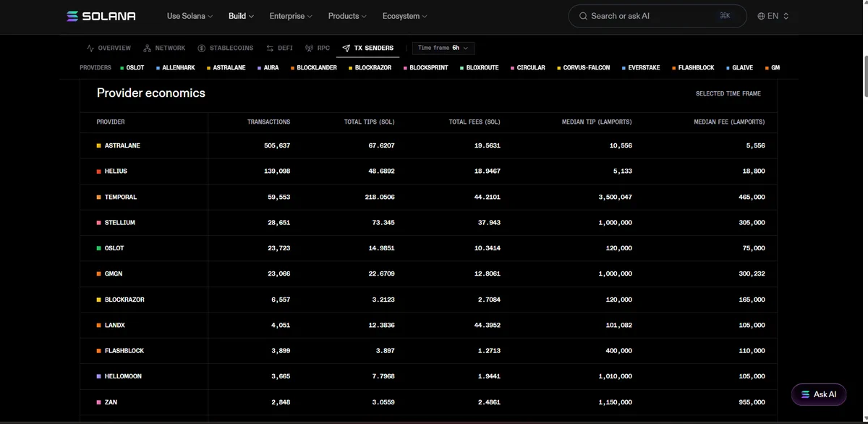This screenshot has width=868, height=424.
Task: Open the EN language selector
Action: pyautogui.click(x=773, y=16)
